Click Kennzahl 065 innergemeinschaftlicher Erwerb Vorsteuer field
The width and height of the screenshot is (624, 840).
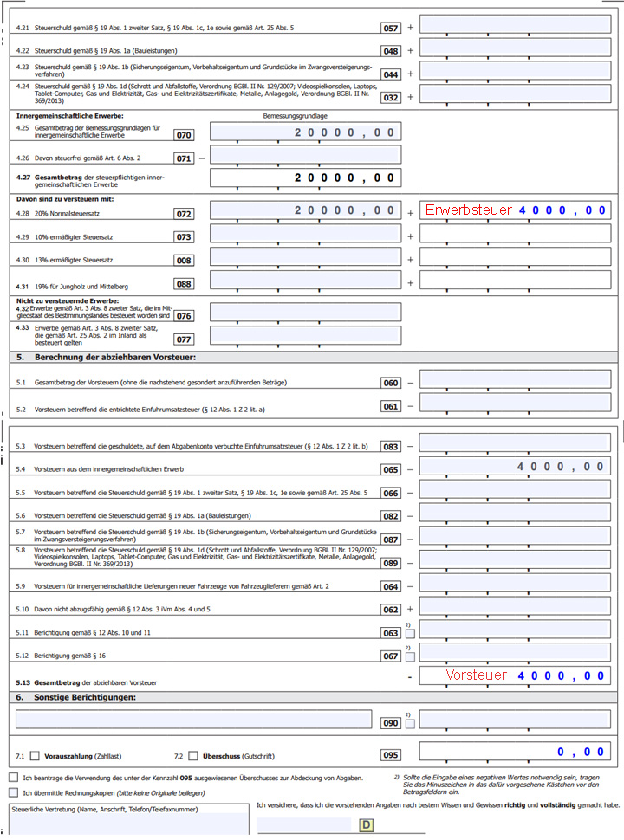pyautogui.click(x=515, y=466)
